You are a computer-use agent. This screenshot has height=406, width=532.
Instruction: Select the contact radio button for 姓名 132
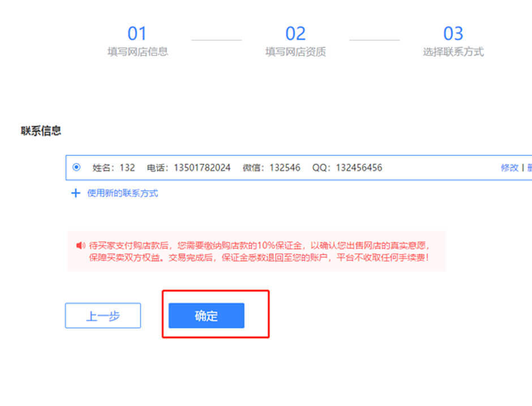(76, 167)
